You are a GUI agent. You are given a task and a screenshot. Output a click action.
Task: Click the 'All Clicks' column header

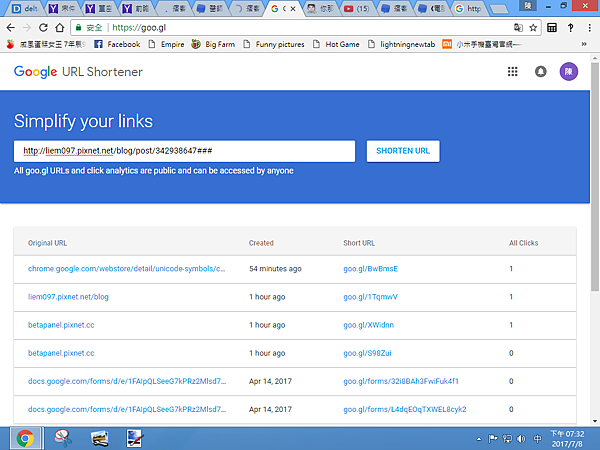(x=523, y=243)
